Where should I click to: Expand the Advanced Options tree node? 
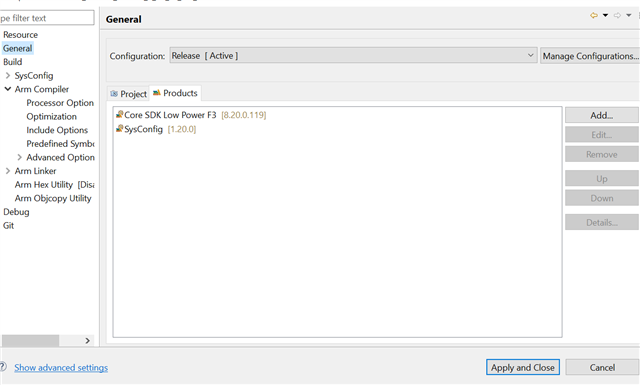click(x=20, y=157)
